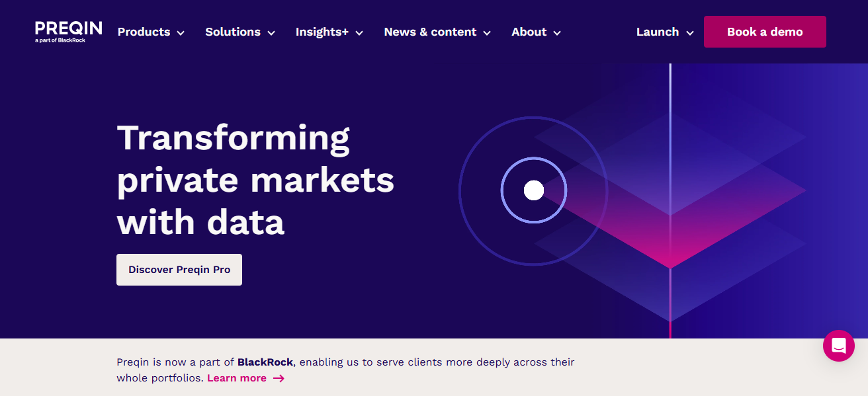The height and width of the screenshot is (396, 868).
Task: Expand the Launch chevron
Action: tap(690, 33)
